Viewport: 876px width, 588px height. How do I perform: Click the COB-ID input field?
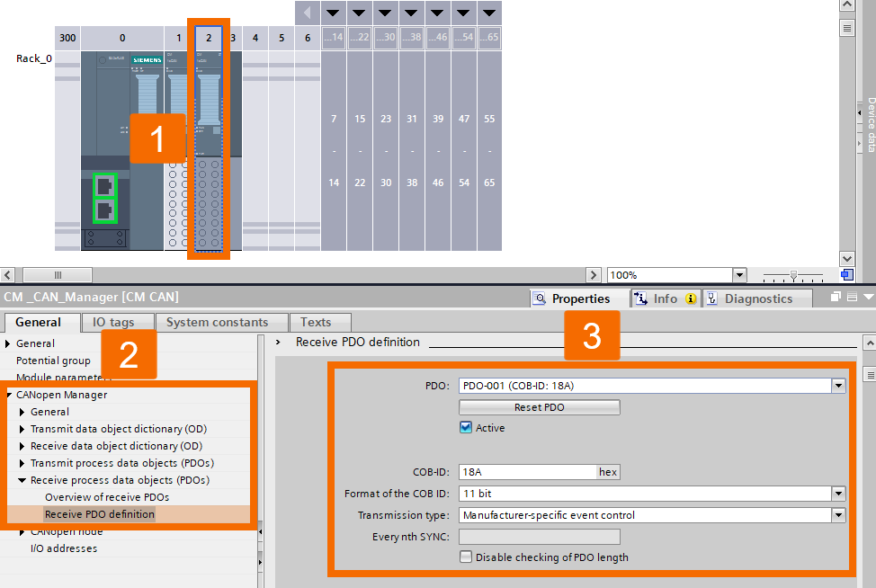click(528, 472)
